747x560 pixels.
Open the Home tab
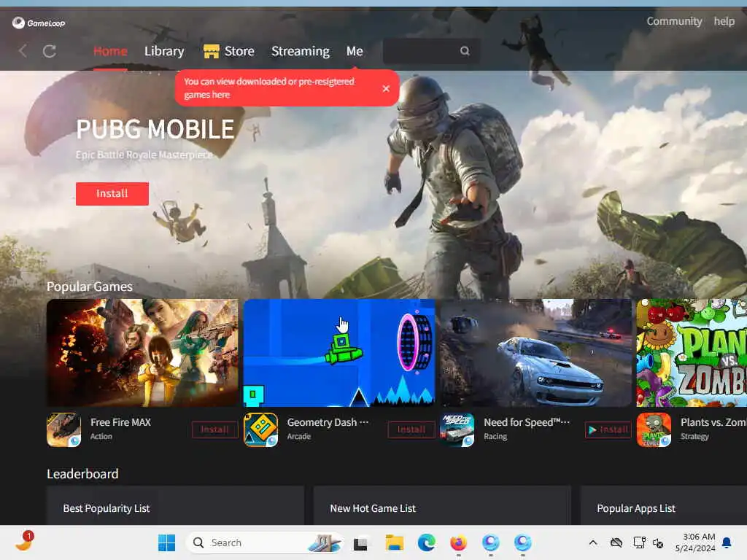(x=110, y=51)
